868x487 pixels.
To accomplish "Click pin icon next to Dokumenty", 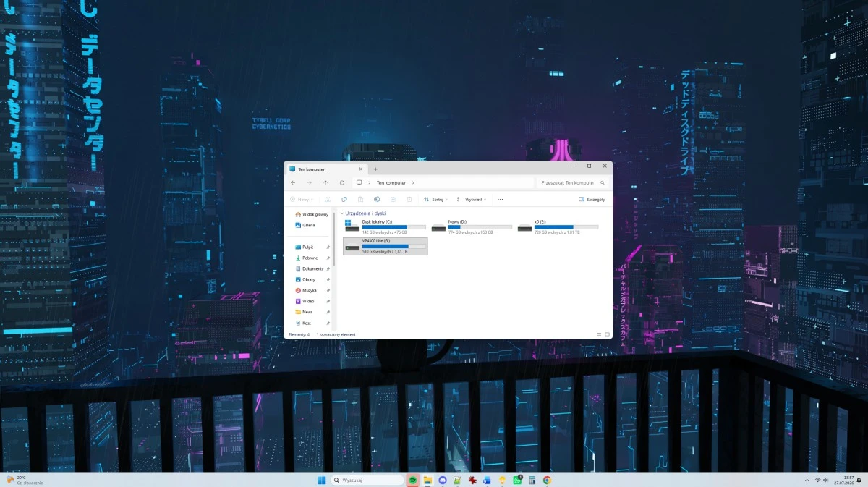I will click(328, 269).
